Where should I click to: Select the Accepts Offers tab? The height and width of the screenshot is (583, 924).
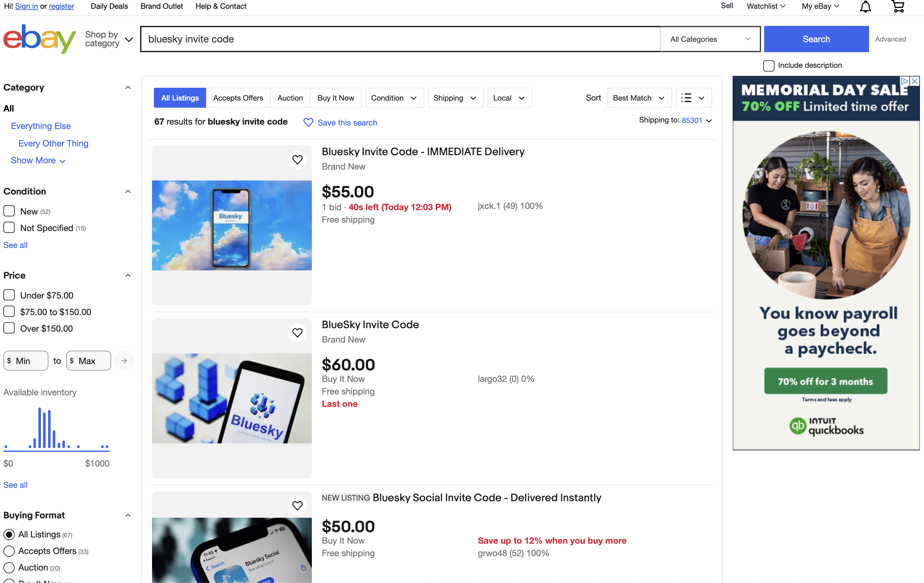click(x=238, y=98)
